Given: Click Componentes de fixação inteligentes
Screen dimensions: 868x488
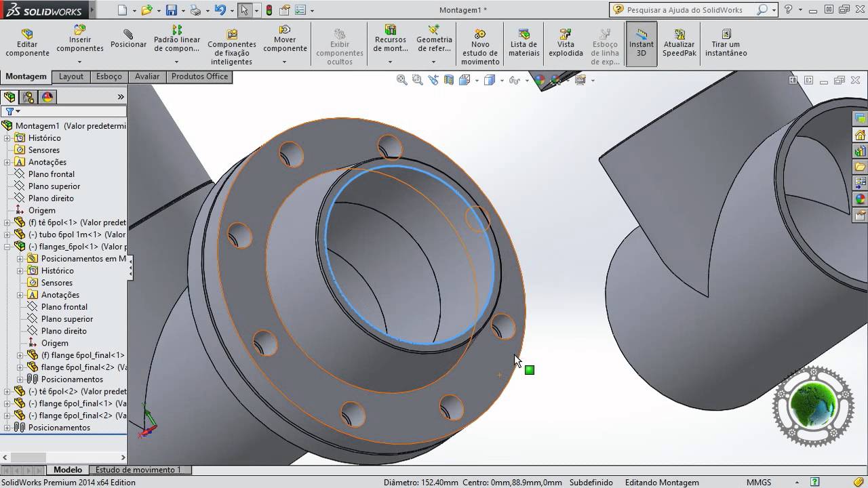Looking at the screenshot, I should tap(232, 47).
